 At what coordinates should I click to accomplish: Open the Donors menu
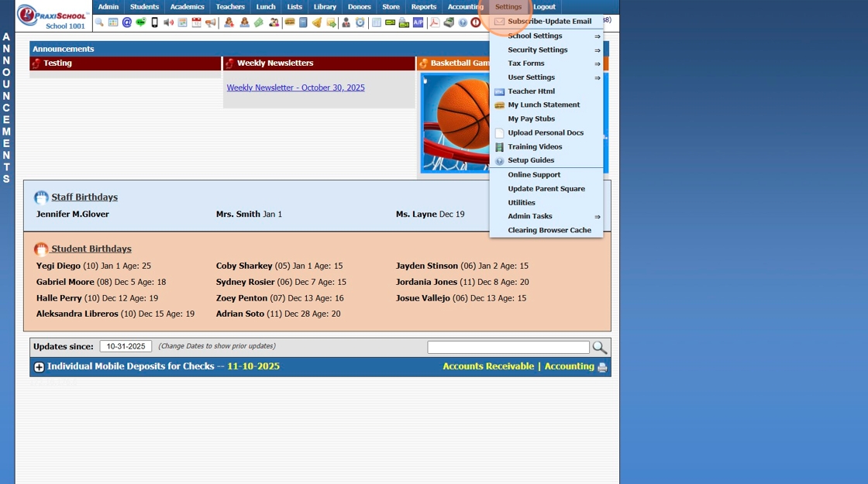[x=360, y=7]
